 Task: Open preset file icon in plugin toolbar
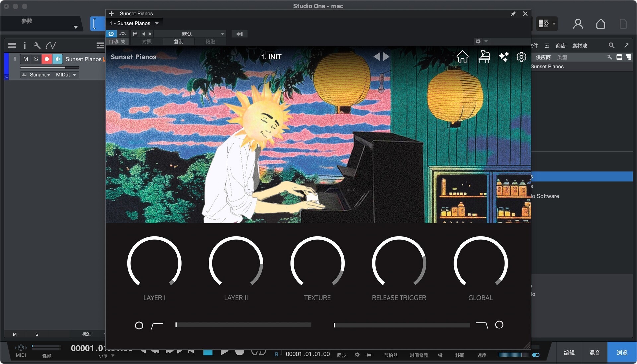135,34
